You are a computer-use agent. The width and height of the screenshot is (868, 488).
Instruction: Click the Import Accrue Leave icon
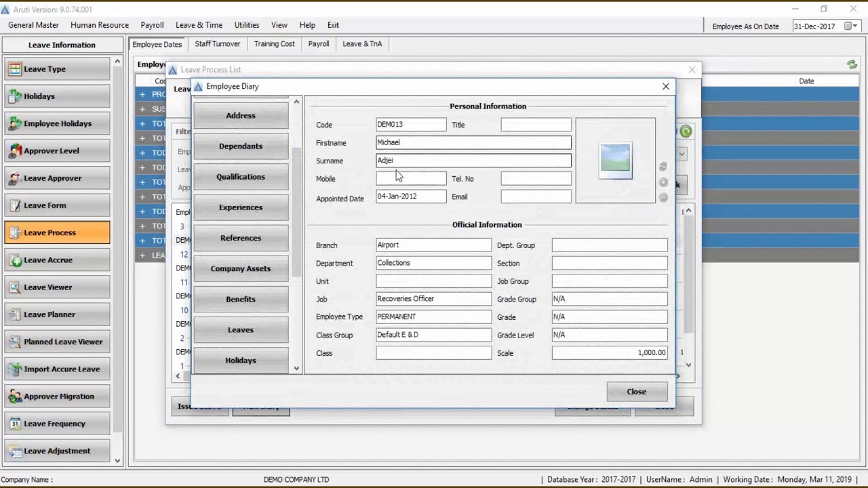15,369
